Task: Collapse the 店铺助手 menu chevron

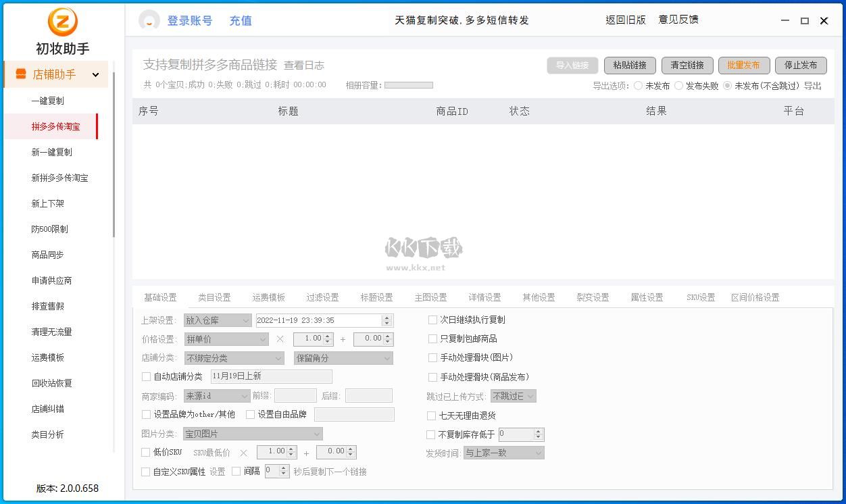Action: 95,75
